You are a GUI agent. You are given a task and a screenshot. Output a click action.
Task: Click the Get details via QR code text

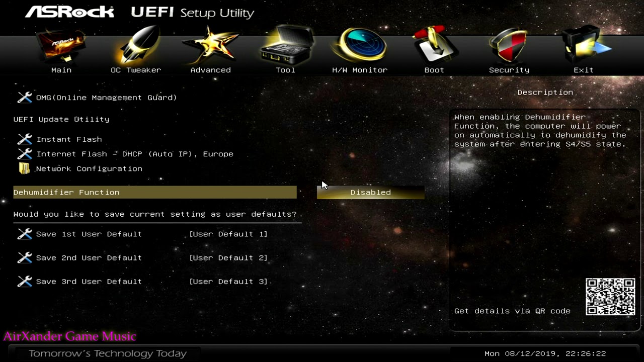[512, 311]
